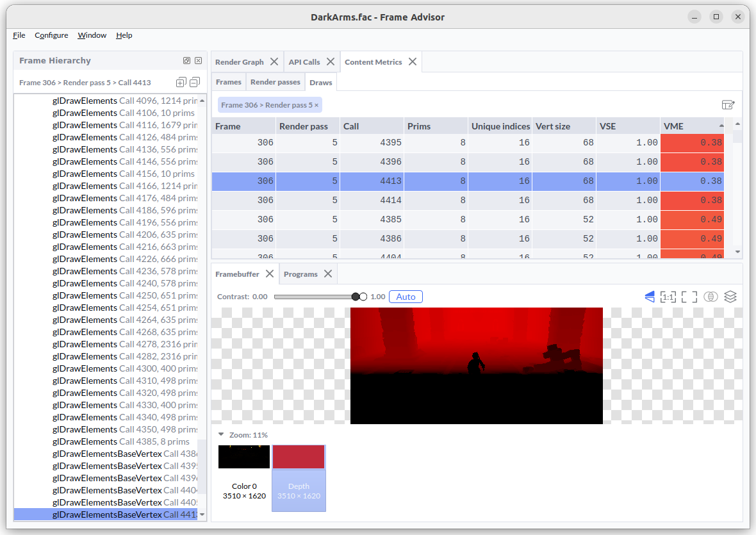
Task: Remove the Frame 306 > Render pass 5 filter
Action: click(316, 105)
